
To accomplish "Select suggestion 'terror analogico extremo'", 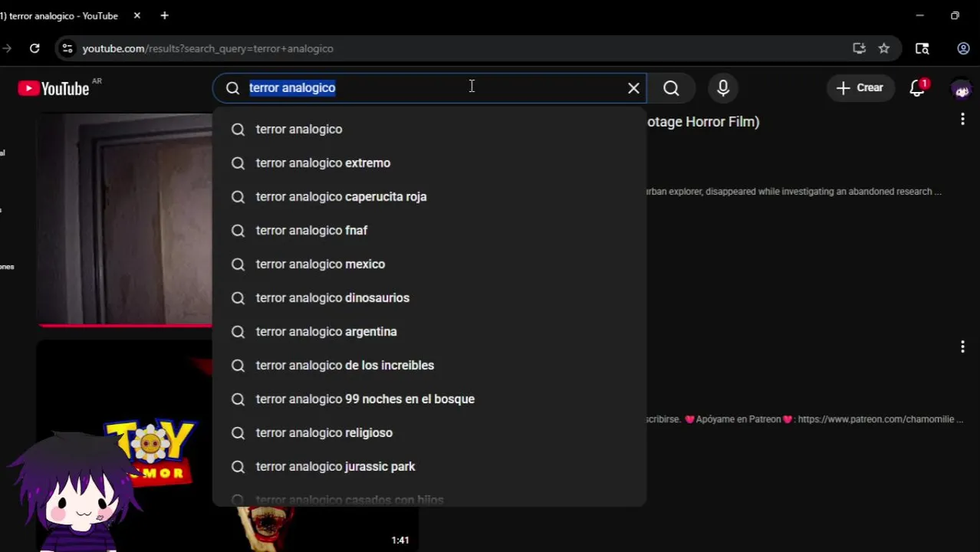I will click(x=429, y=163).
